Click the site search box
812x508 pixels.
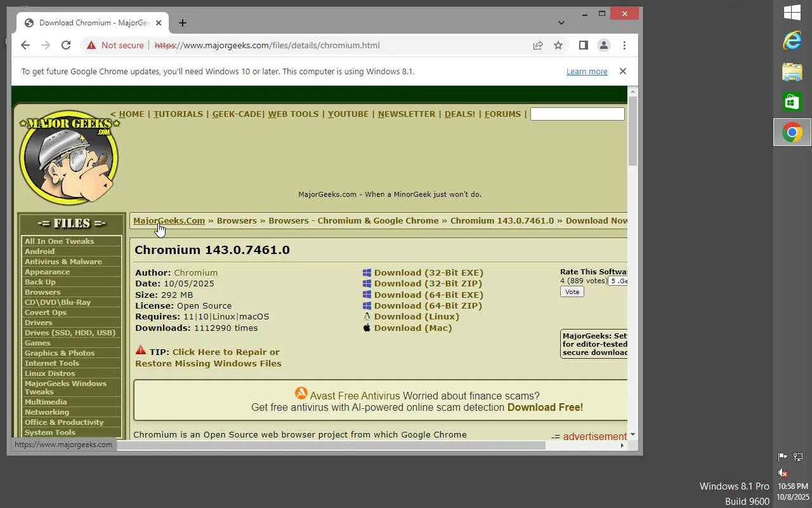577,114
